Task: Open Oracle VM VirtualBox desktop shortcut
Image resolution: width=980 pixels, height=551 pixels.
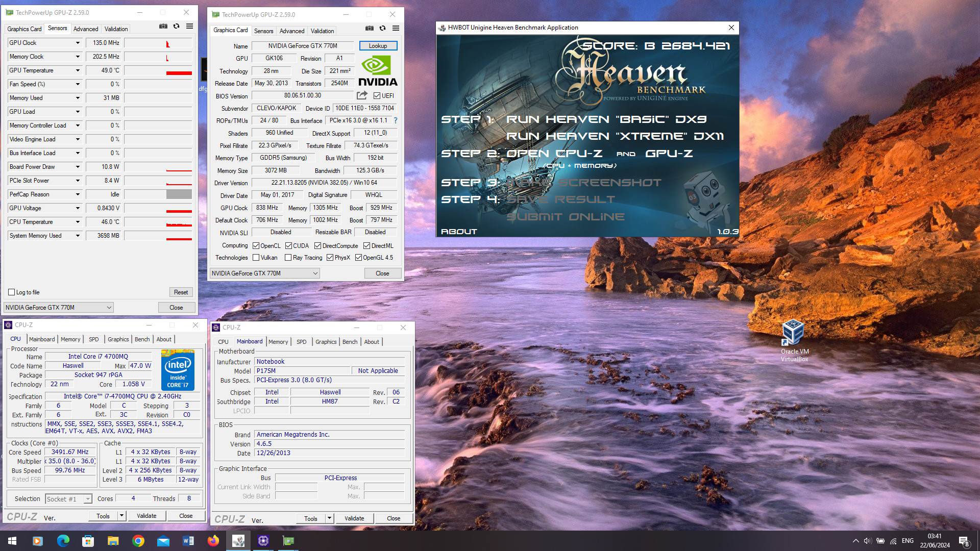Action: (x=794, y=341)
